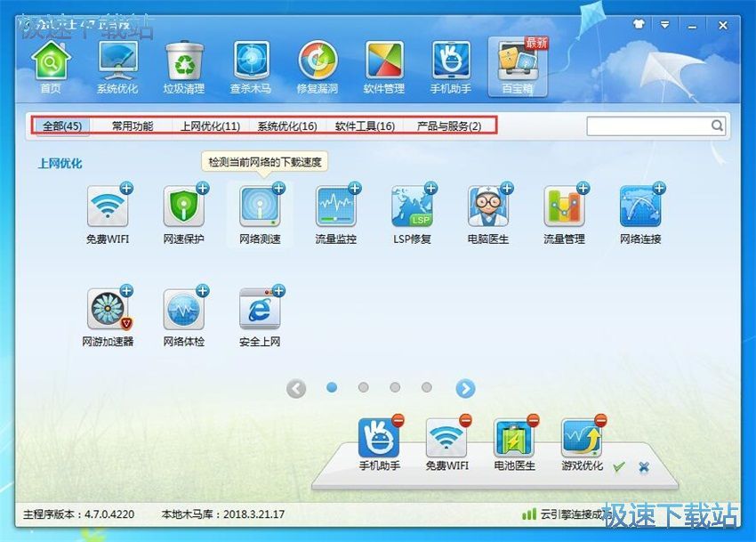This screenshot has height=542, width=756.
Task: Open 修复漏洞 vulnerability repair
Action: point(318,67)
